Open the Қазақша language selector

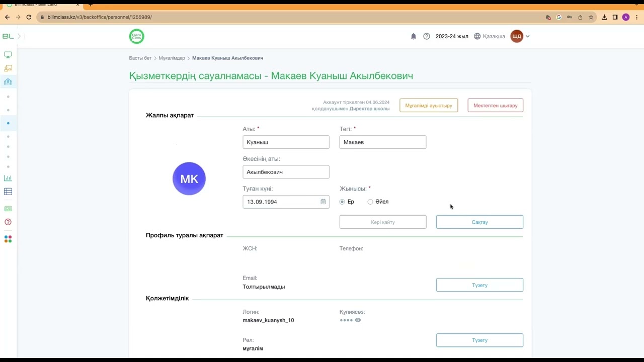click(x=494, y=36)
